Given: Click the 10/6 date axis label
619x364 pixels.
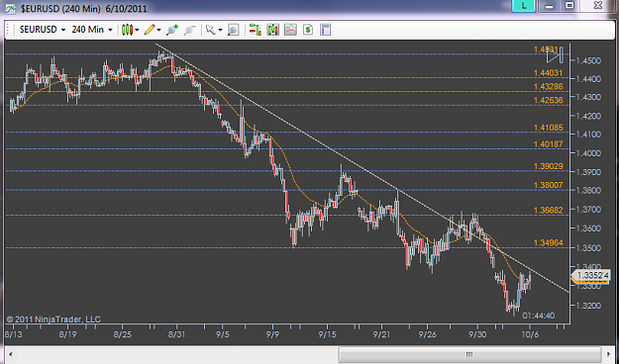Looking at the screenshot, I should point(530,334).
